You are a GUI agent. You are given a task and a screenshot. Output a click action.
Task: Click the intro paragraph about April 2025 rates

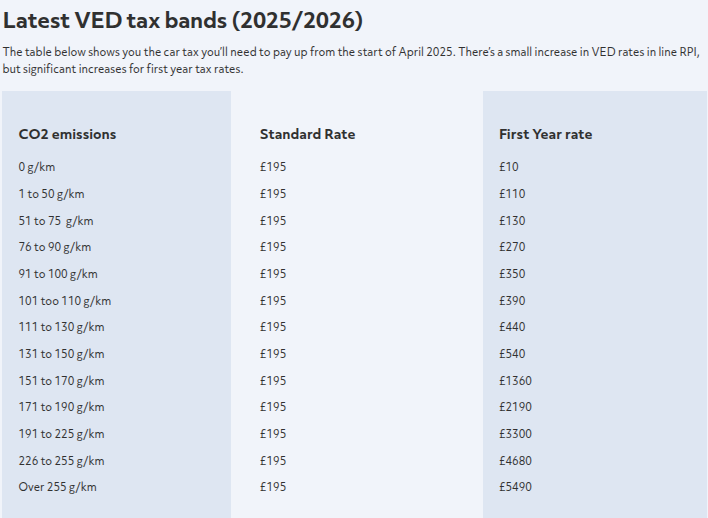pyautogui.click(x=351, y=61)
